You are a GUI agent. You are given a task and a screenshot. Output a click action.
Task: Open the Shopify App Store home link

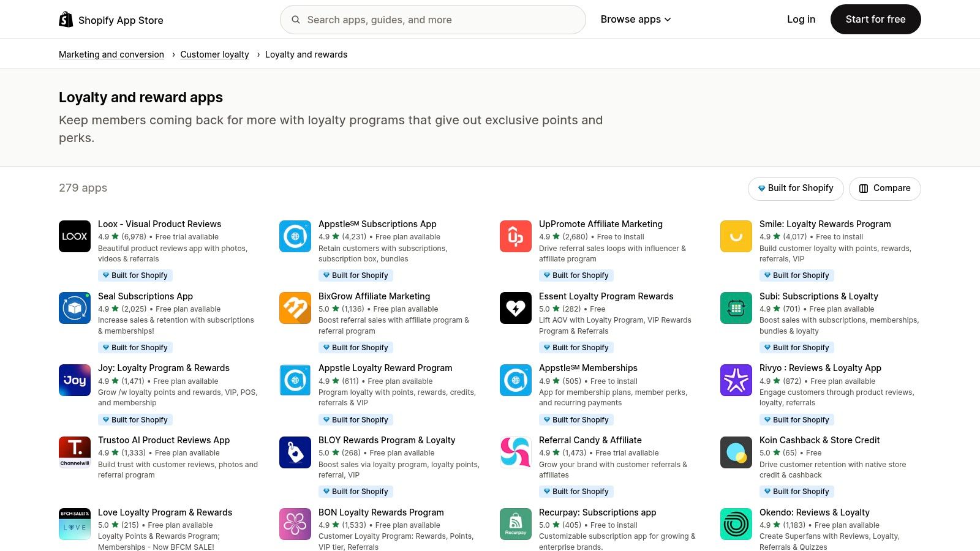[x=111, y=20]
